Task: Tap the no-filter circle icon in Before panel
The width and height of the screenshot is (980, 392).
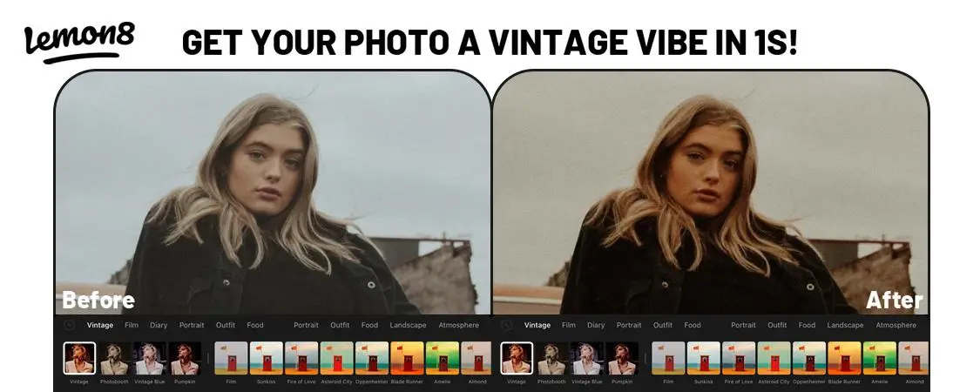Action: [x=70, y=325]
